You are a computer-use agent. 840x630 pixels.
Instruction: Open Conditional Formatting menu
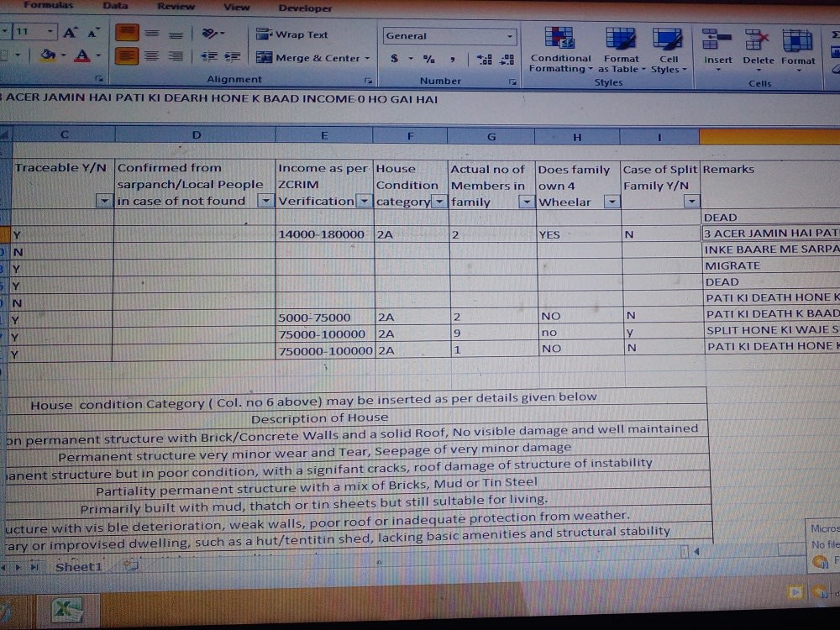click(559, 50)
